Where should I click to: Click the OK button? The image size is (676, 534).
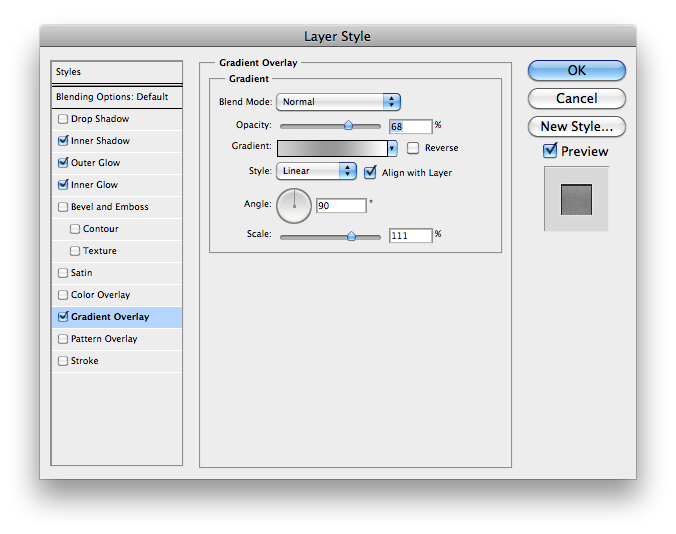[x=576, y=70]
